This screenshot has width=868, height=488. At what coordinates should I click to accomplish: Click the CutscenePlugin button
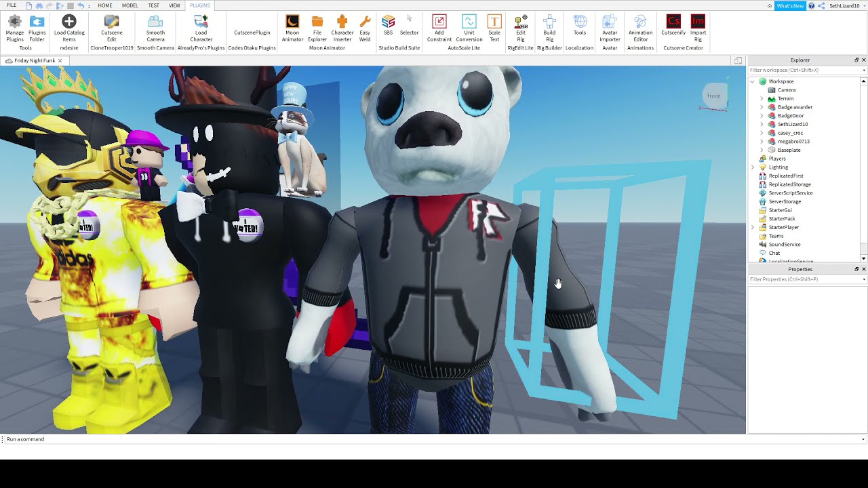[252, 33]
